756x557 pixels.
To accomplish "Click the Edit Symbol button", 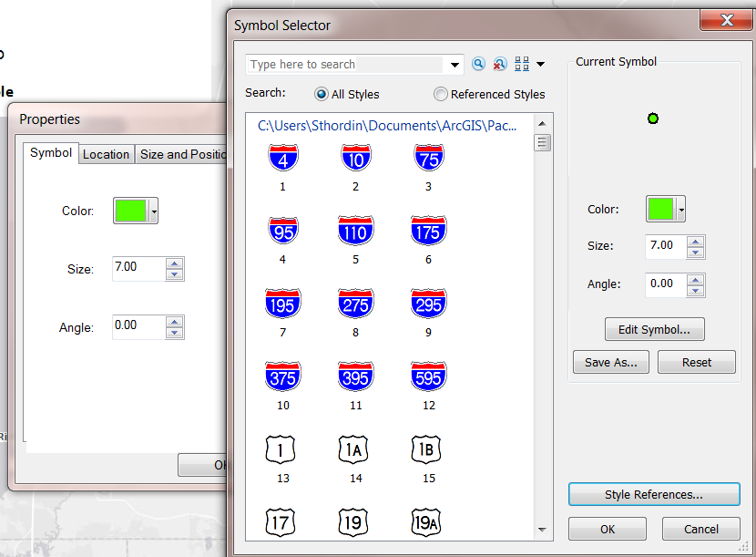I will click(x=654, y=329).
